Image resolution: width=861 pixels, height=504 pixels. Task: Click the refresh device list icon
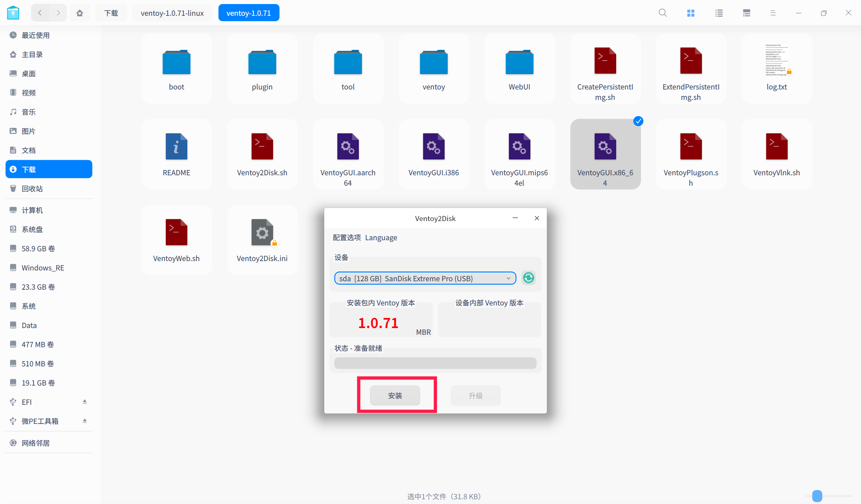tap(528, 278)
